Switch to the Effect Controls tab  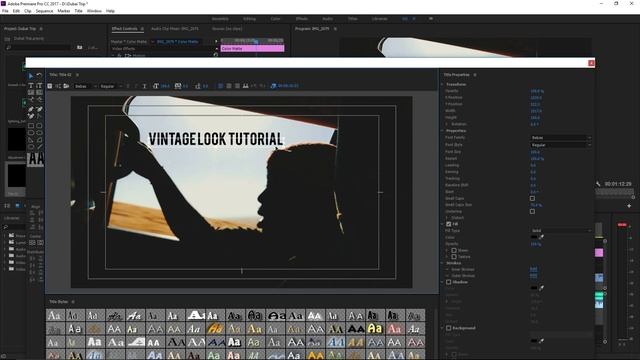[124, 29]
